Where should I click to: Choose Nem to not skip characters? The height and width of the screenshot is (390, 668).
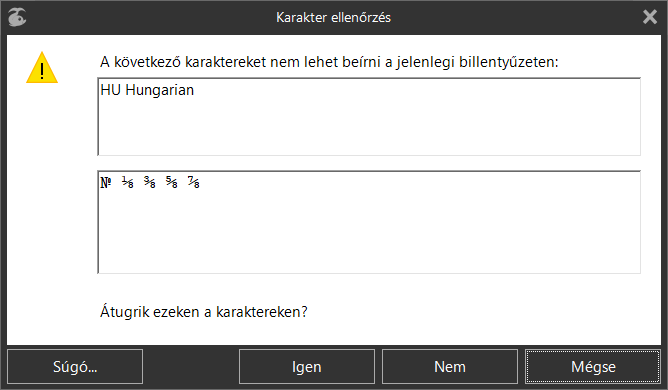pyautogui.click(x=450, y=367)
